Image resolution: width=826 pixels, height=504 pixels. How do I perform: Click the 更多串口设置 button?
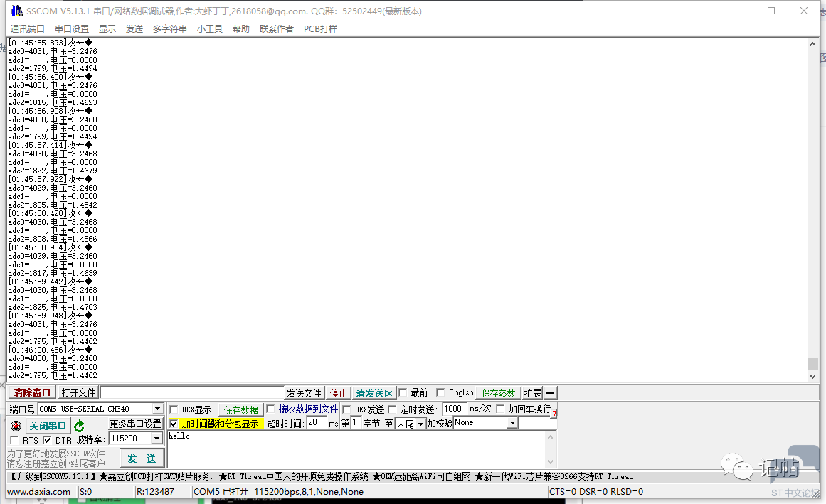pos(135,424)
